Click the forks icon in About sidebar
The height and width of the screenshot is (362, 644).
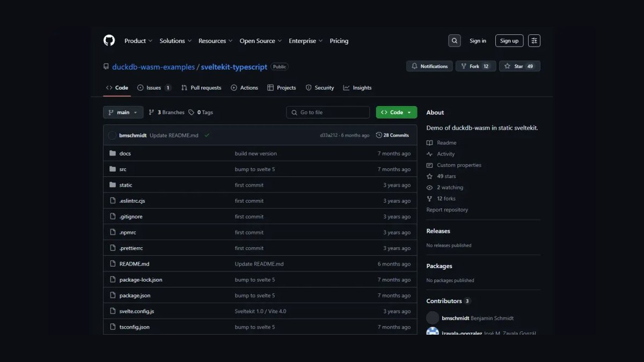[429, 198]
